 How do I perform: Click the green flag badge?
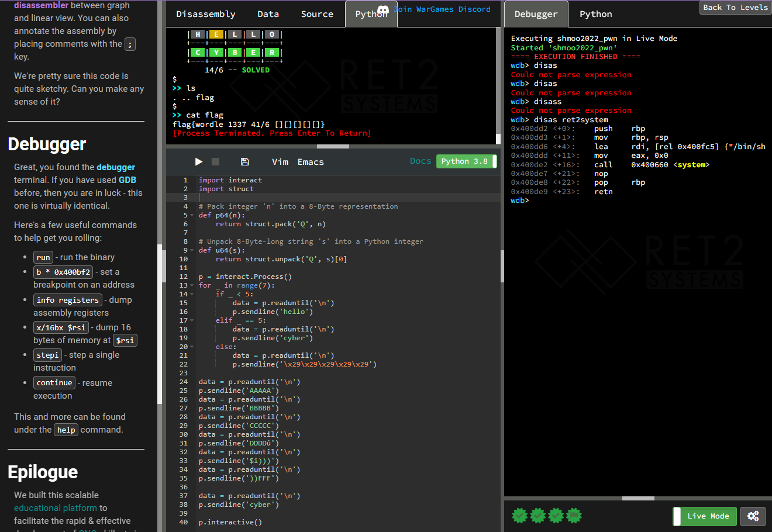point(574,515)
